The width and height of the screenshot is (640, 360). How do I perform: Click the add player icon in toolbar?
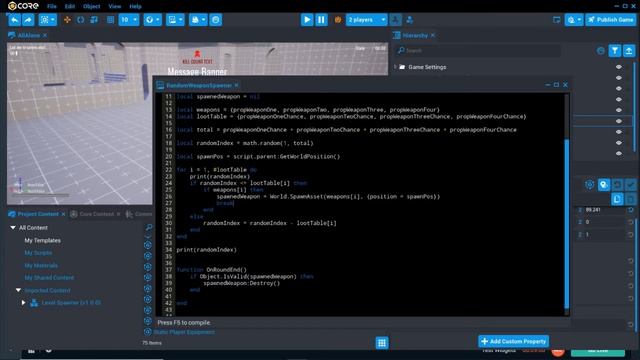point(410,20)
